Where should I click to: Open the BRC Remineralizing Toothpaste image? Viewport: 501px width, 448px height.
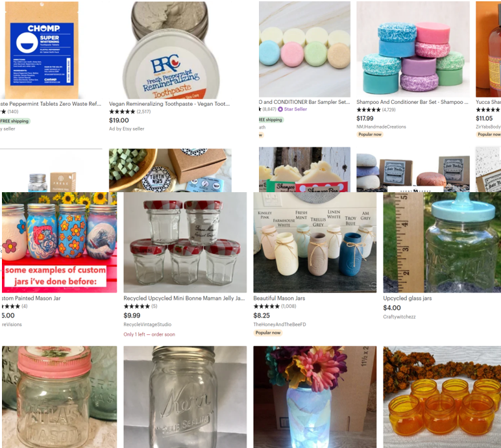(170, 50)
